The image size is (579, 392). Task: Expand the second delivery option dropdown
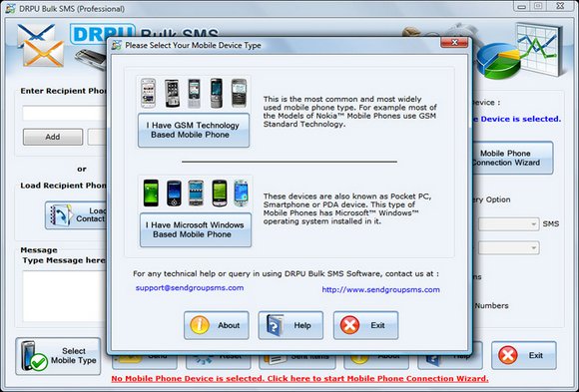click(508, 247)
